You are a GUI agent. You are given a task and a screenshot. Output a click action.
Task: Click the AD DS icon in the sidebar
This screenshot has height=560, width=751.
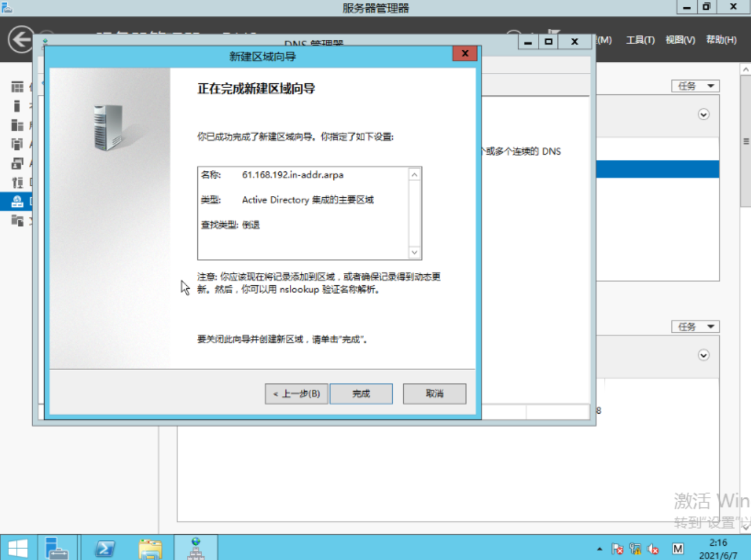[x=17, y=144]
